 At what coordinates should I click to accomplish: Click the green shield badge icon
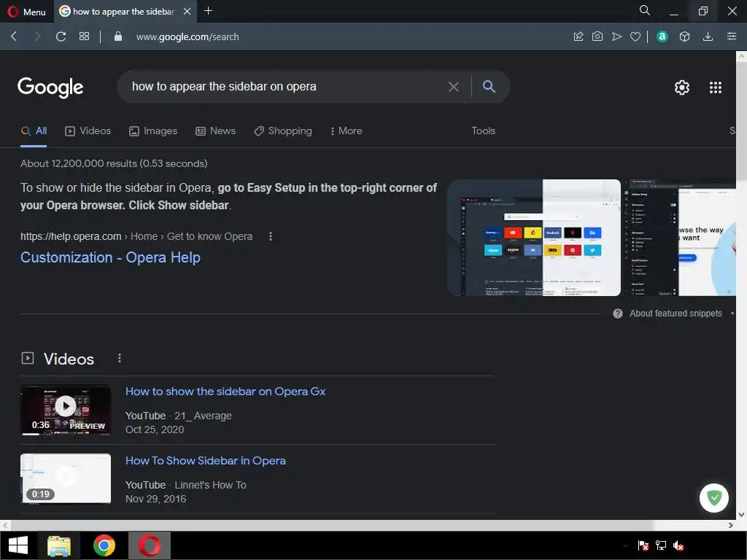click(x=713, y=498)
